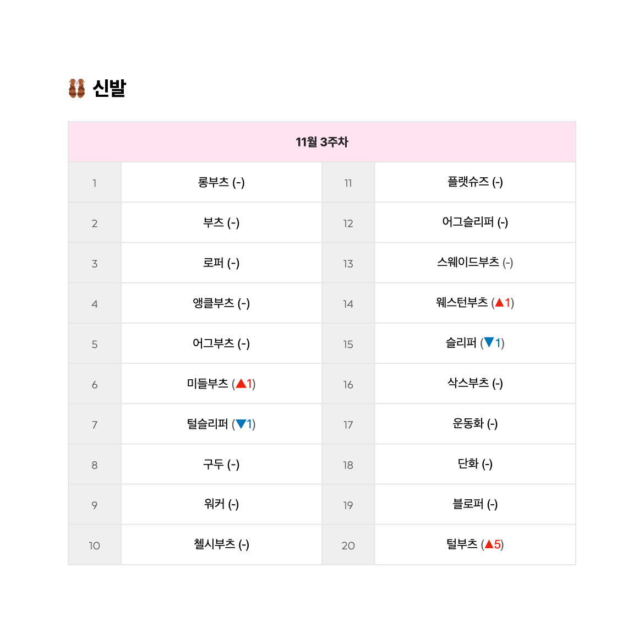
Task: Click the 앵클부츠 entry
Action: [x=221, y=303]
